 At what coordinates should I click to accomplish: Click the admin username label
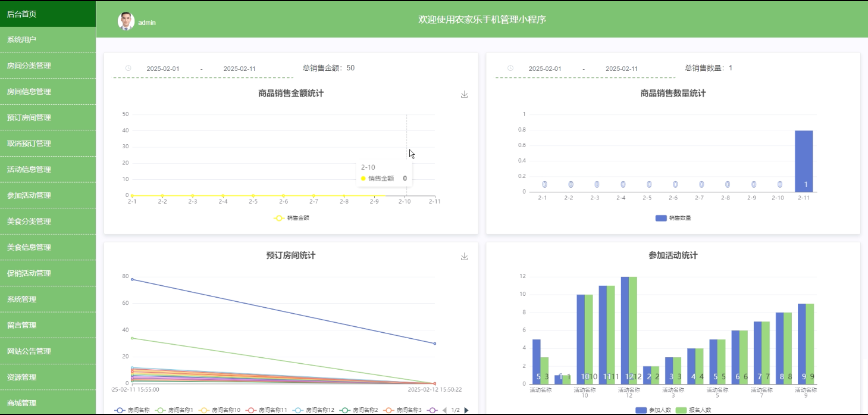pos(147,23)
